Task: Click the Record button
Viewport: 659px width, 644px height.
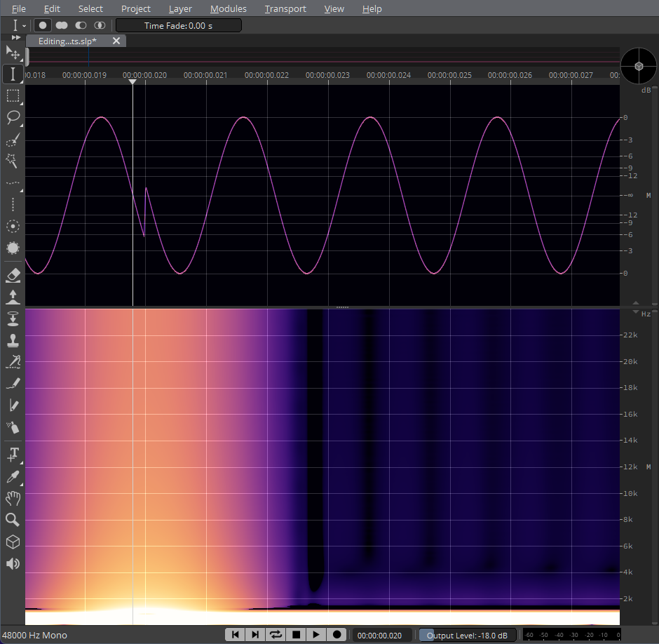Action: 337,634
